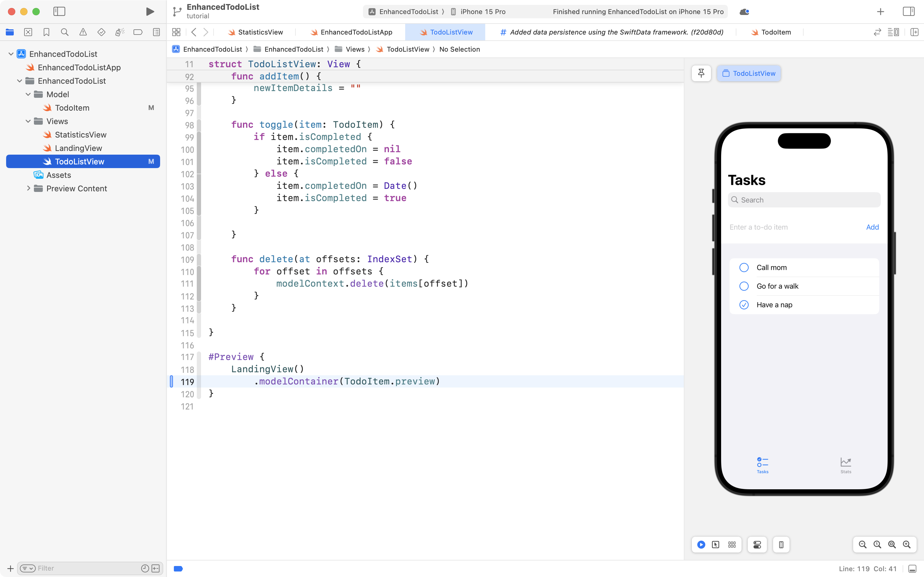The height and width of the screenshot is (577, 924).
Task: Start the live preview play button in canvas
Action: pos(701,545)
